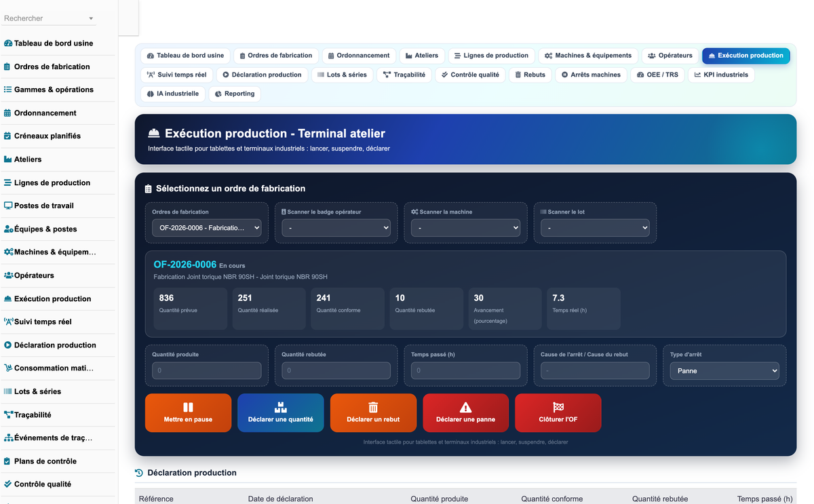Screen dimensions: 814x504
Task: Click the Clôturer l'OF button label
Action: tap(558, 419)
